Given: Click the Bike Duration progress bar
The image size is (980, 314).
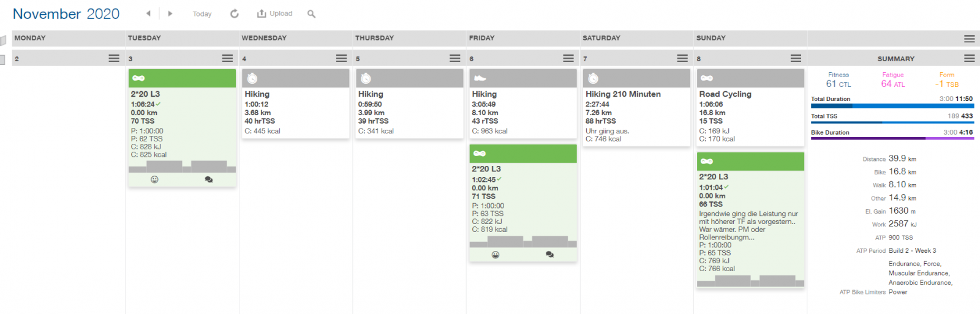Looking at the screenshot, I should pyautogui.click(x=892, y=138).
